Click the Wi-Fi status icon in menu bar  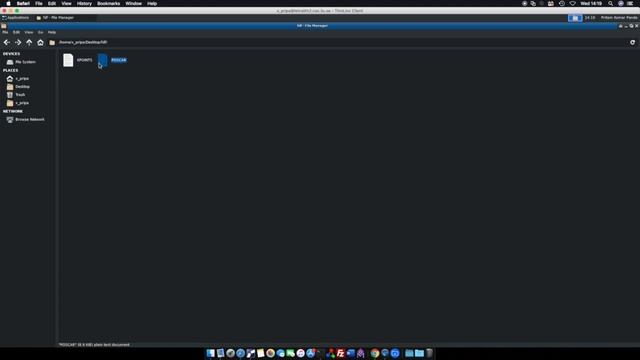point(572,3)
